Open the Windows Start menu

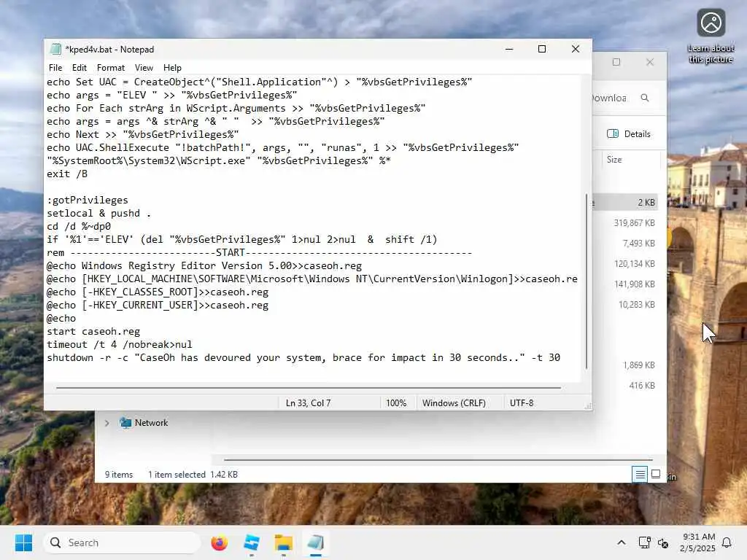pos(23,542)
